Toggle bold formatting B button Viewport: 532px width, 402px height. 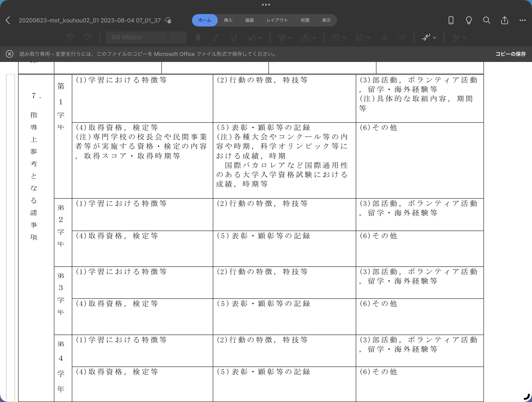(x=198, y=38)
